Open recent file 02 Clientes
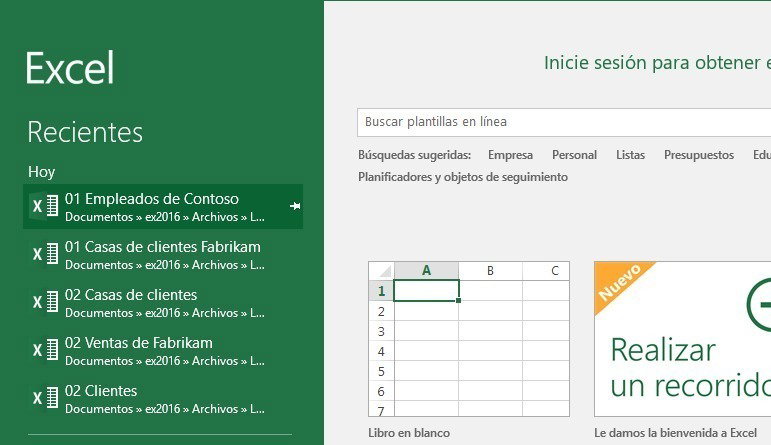 (x=163, y=398)
